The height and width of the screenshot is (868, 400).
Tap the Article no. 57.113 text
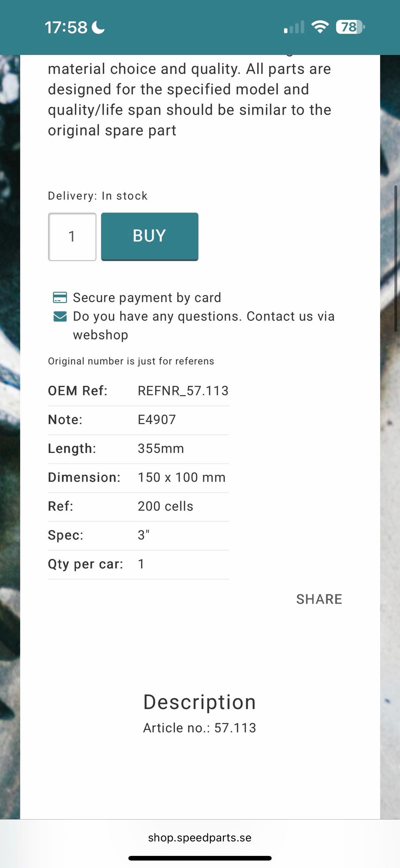click(200, 728)
